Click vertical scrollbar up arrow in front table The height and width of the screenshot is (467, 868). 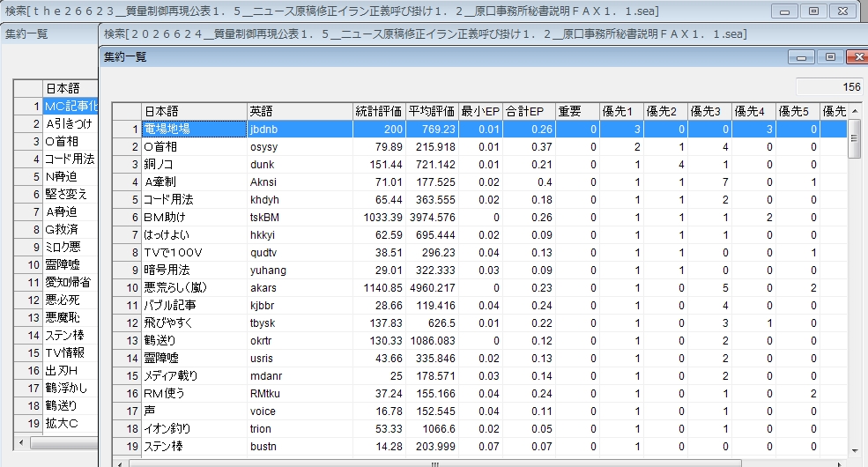point(855,111)
